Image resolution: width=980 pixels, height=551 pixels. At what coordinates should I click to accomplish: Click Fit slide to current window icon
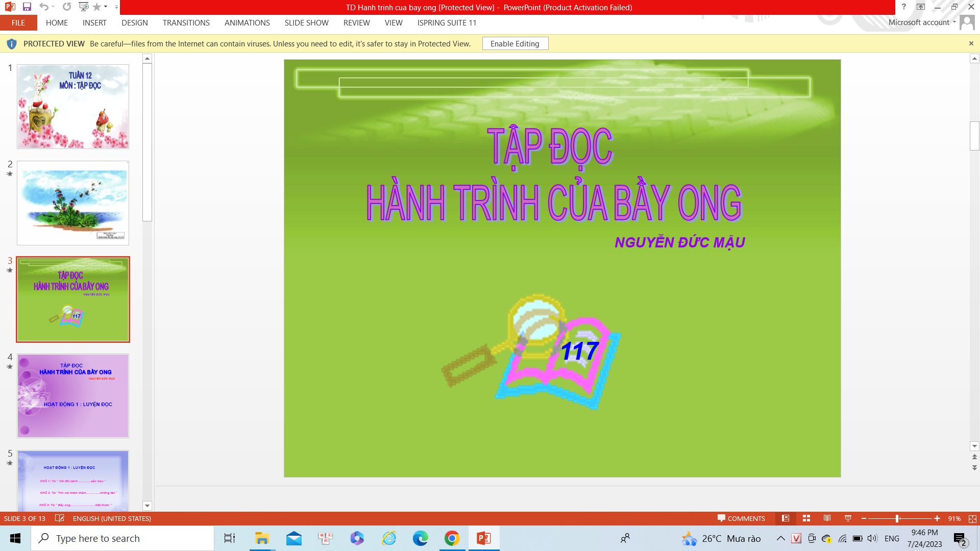[x=972, y=518]
